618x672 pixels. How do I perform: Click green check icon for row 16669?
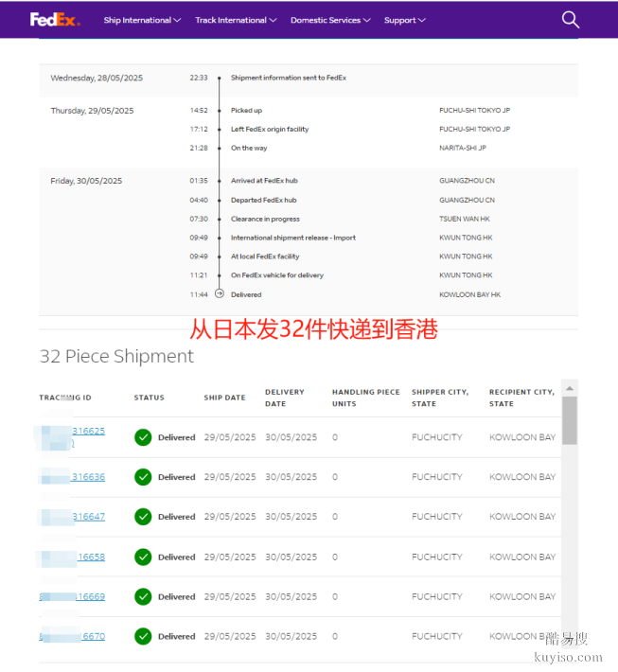coord(143,596)
